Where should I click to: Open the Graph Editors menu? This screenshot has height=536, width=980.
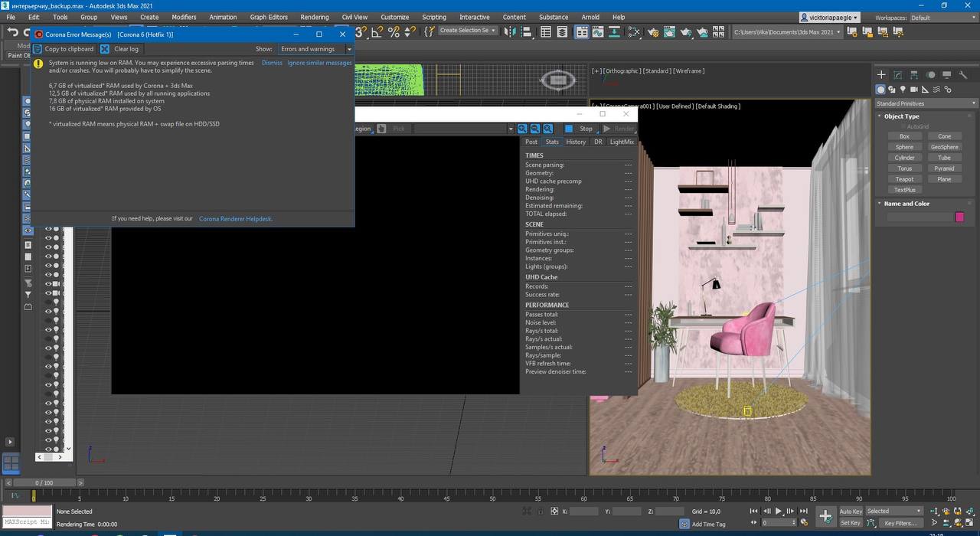[x=269, y=17]
